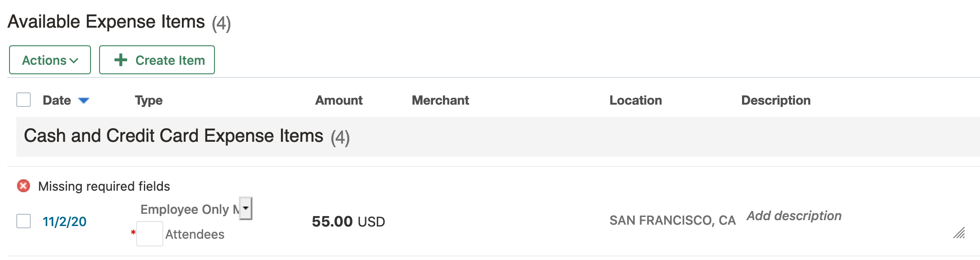Click the Add description text field
Screen dimensions: 980x260
[794, 216]
